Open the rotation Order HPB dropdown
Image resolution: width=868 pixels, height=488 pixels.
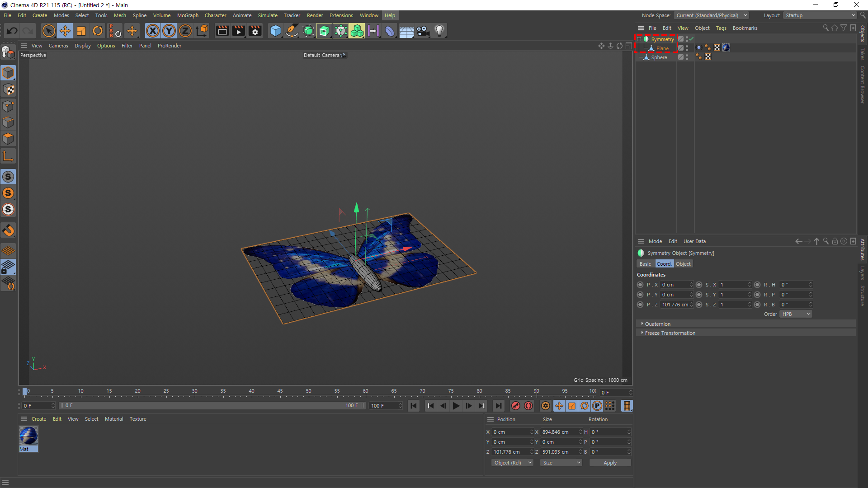click(796, 314)
